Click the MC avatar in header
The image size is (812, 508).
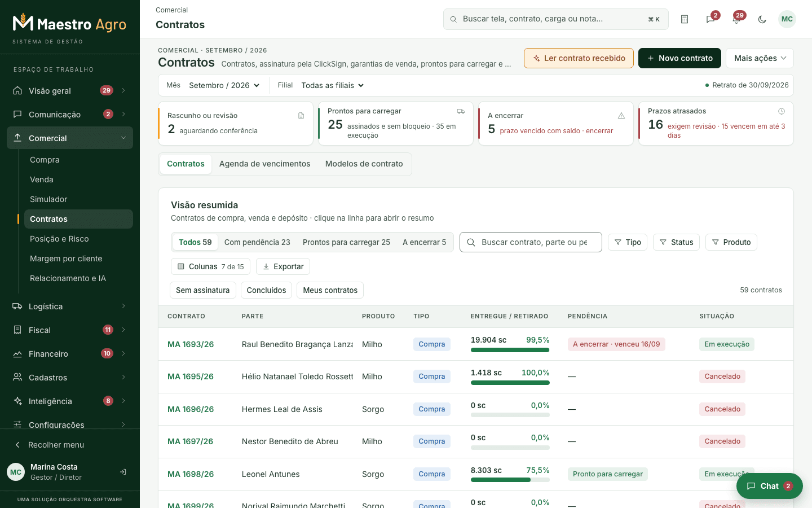click(787, 19)
